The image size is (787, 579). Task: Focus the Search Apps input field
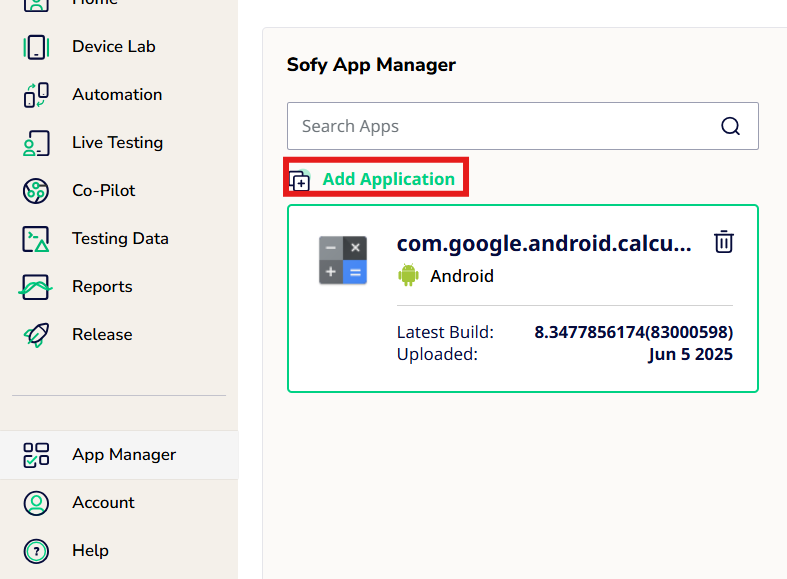522,126
